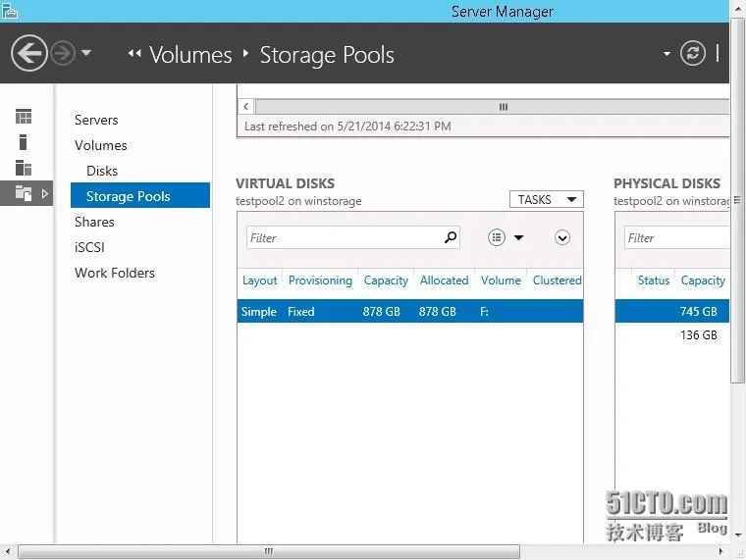Open the Virtual Disks TASKS dropdown
Screen dimensions: 746x560
point(546,199)
